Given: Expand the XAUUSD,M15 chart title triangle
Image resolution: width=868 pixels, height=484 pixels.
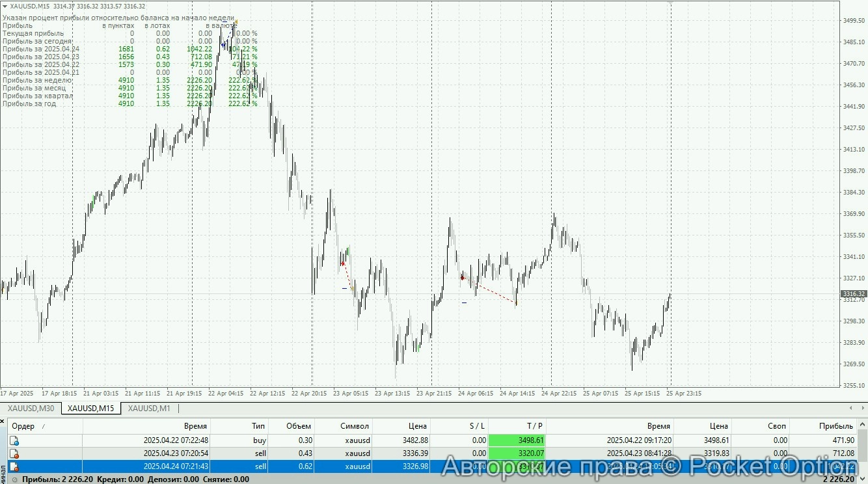Looking at the screenshot, I should (5, 6).
